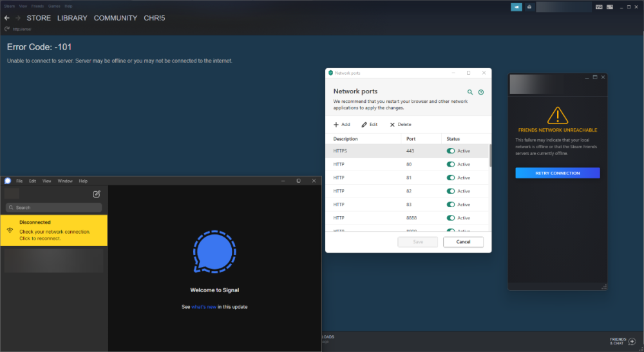
Task: Open Steam announcements megaphone icon
Action: coord(516,6)
